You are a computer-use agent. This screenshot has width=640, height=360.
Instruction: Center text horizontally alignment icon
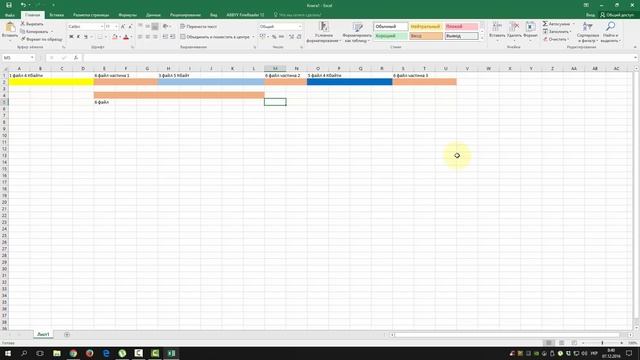click(147, 37)
